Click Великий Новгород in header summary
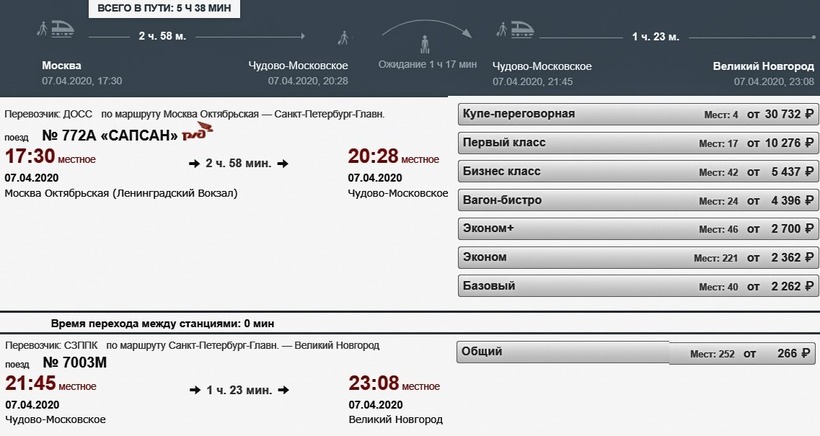Screen dimensions: 820x436 (764, 66)
